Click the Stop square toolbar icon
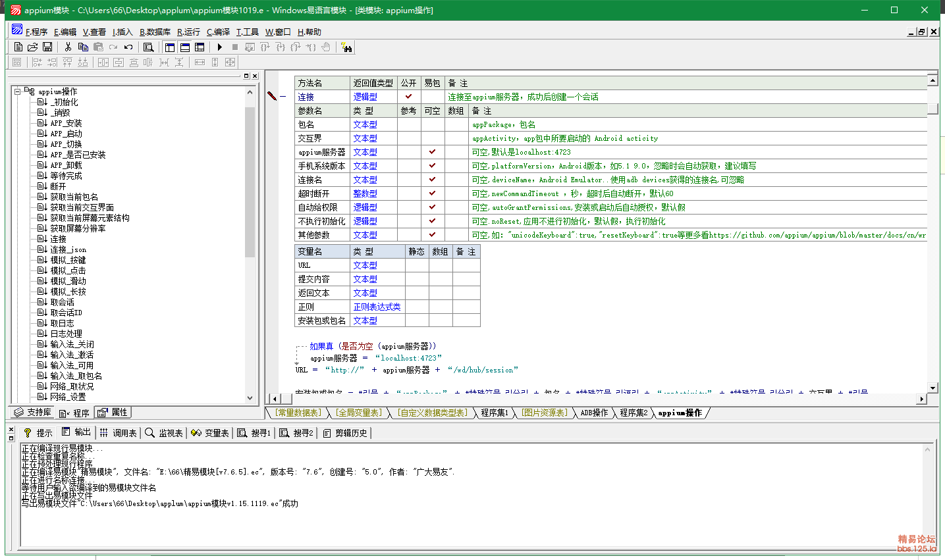Viewport: 945px width, 560px height. [x=235, y=47]
